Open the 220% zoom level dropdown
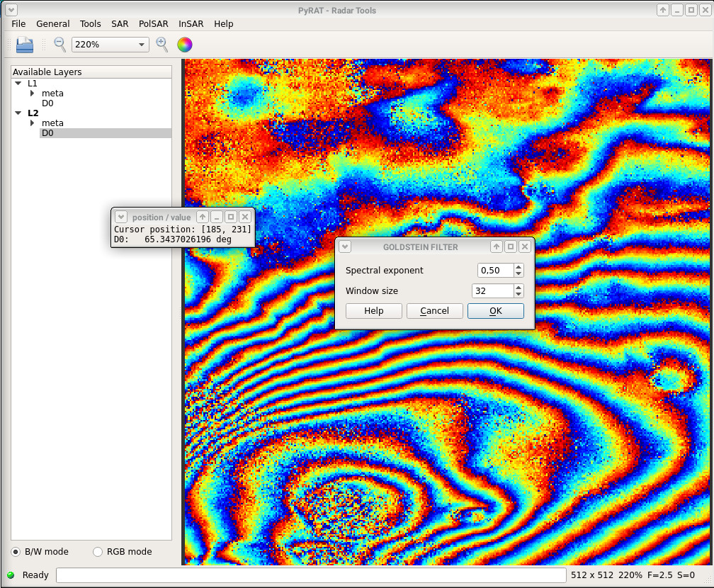Image resolution: width=714 pixels, height=588 pixels. click(110, 45)
